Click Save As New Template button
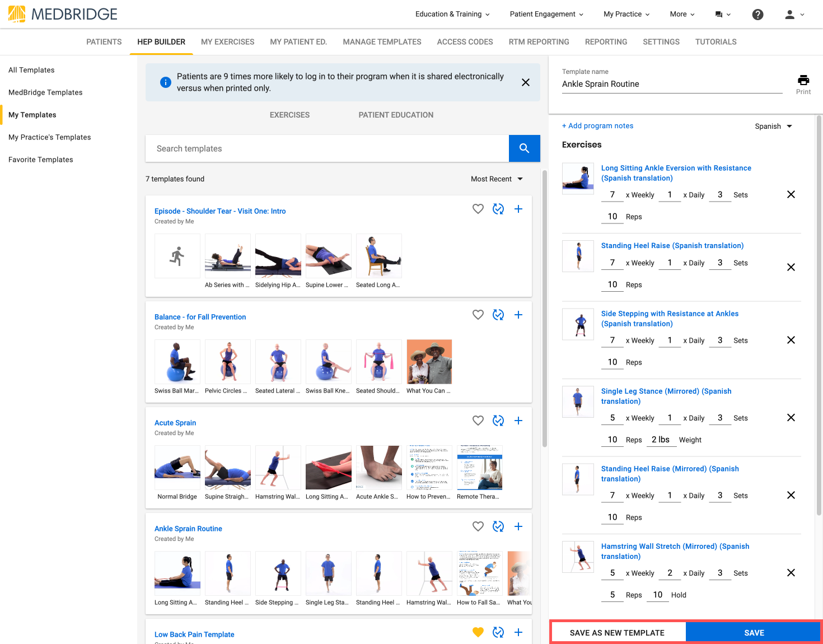The image size is (823, 644). click(x=617, y=633)
